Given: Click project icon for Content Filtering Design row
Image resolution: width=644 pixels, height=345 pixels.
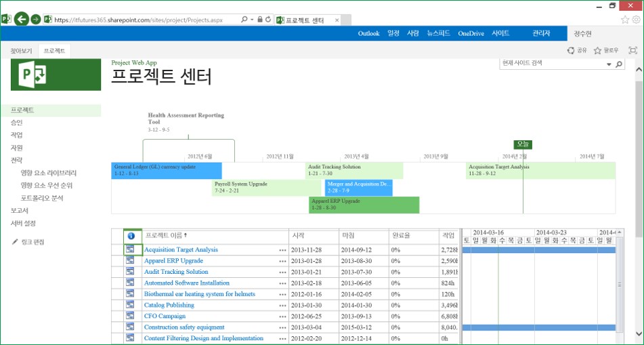Looking at the screenshot, I should (x=130, y=338).
